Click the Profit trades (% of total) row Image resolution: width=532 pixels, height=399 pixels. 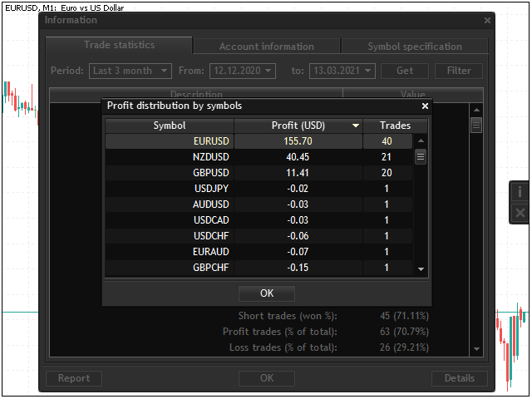[x=259, y=332]
